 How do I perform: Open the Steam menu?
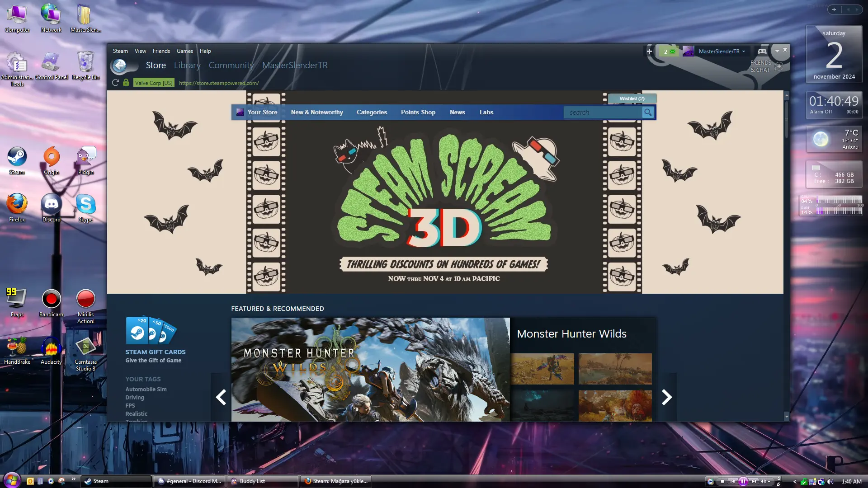[120, 51]
